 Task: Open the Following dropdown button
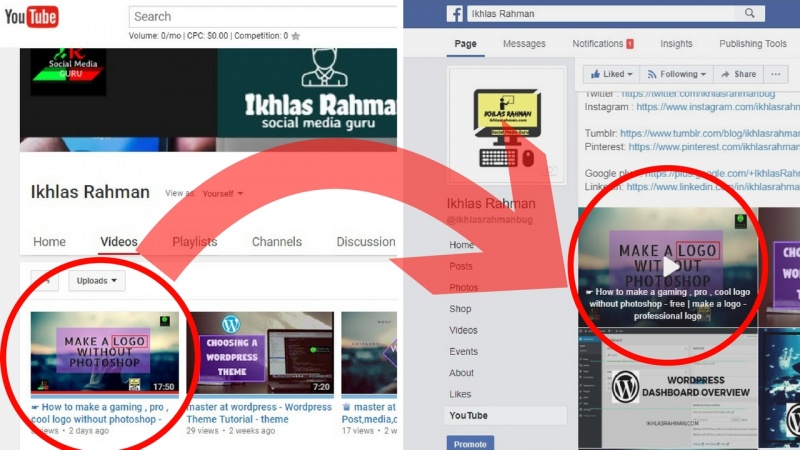tap(677, 74)
